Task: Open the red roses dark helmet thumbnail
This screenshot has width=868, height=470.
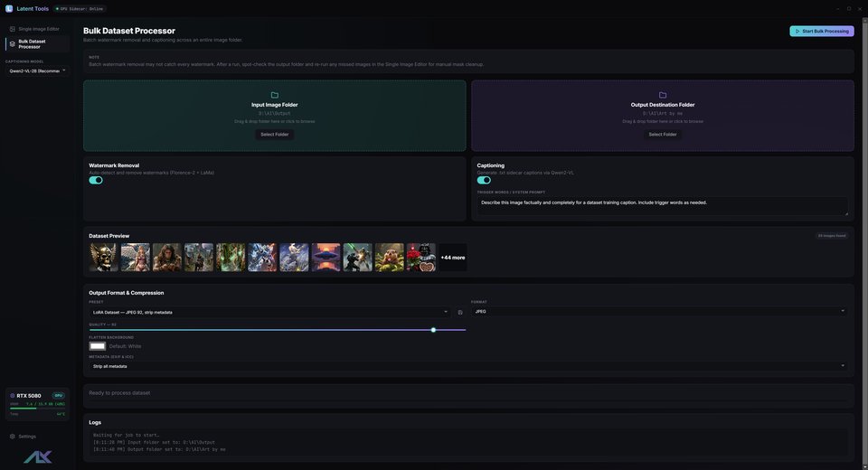Action: click(421, 258)
